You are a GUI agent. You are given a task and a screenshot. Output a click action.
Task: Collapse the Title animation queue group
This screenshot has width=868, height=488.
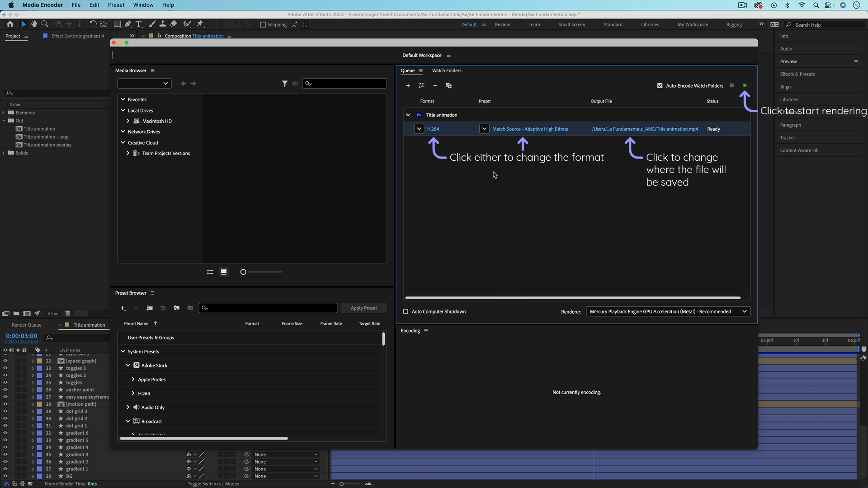pos(408,115)
